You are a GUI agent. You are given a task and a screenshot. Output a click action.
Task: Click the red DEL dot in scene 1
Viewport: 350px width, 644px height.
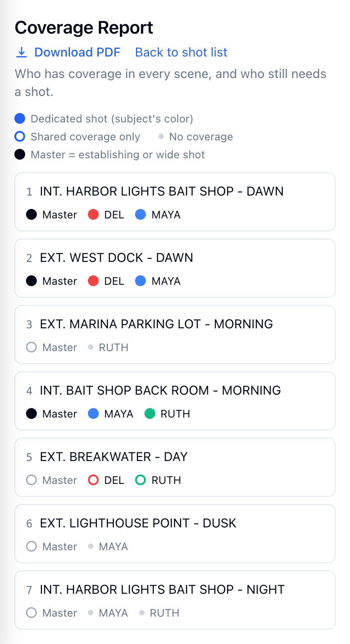coord(93,215)
